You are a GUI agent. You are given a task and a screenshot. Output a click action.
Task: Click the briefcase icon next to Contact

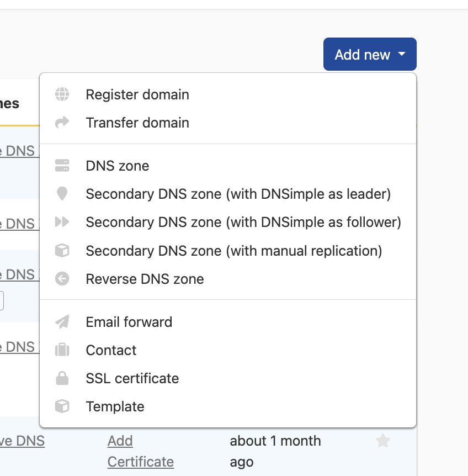[62, 350]
